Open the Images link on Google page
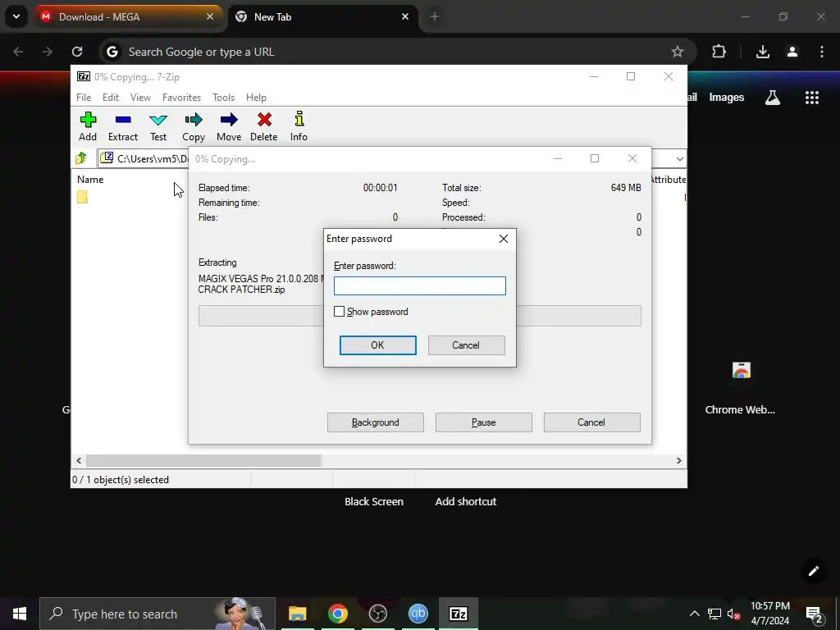840x630 pixels. coord(727,97)
